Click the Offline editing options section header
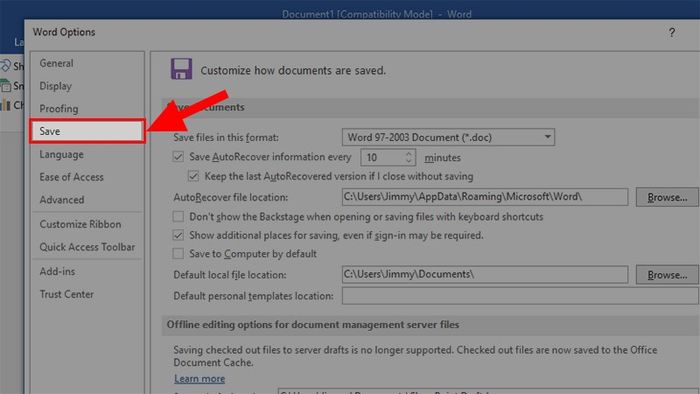Viewport: 700px width, 394px height. 313,325
